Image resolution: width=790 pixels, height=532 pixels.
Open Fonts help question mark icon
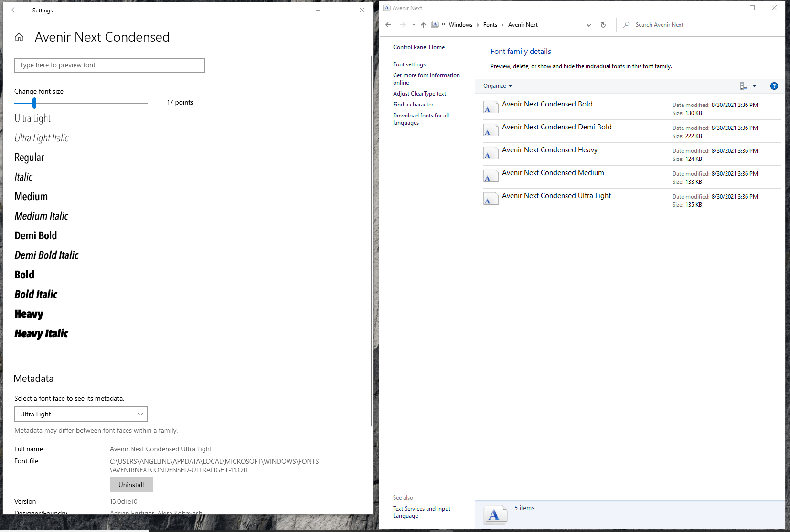point(774,86)
